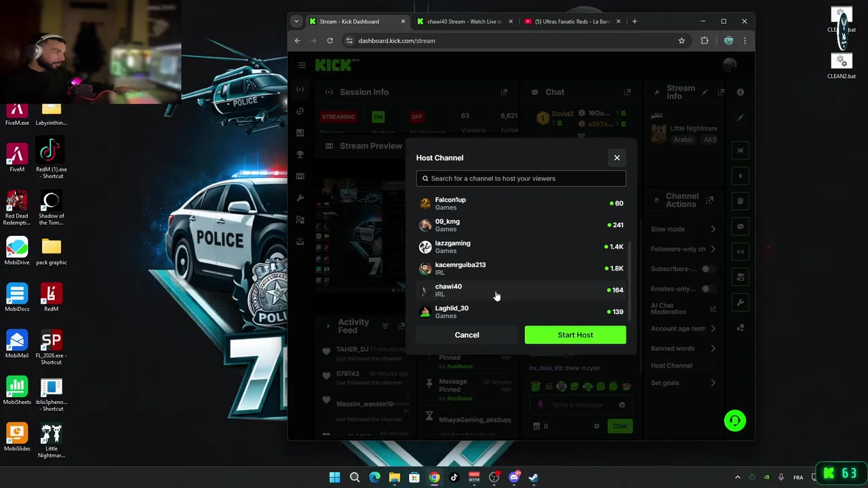The height and width of the screenshot is (488, 868).
Task: Open AI Chat Moderation external link
Action: tap(713, 309)
